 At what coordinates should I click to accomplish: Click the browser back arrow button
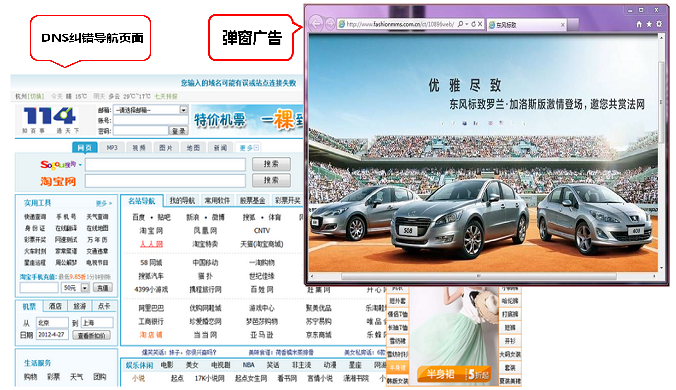tap(316, 24)
